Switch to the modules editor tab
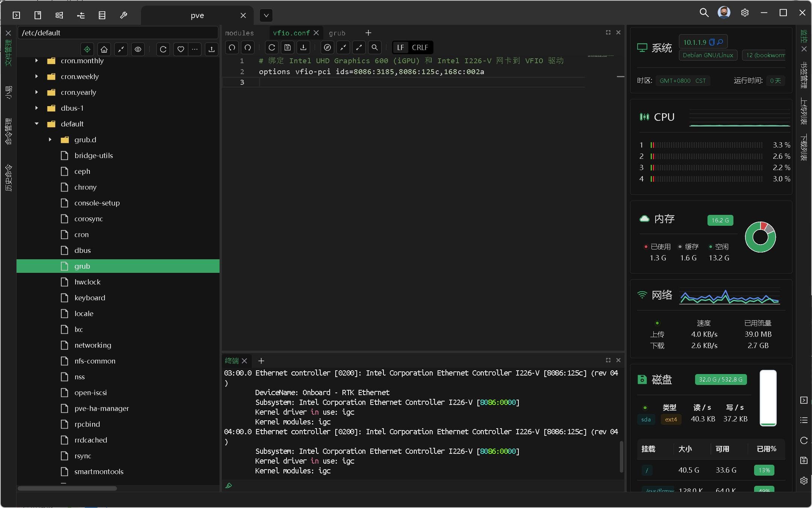The height and width of the screenshot is (508, 812). click(x=239, y=33)
